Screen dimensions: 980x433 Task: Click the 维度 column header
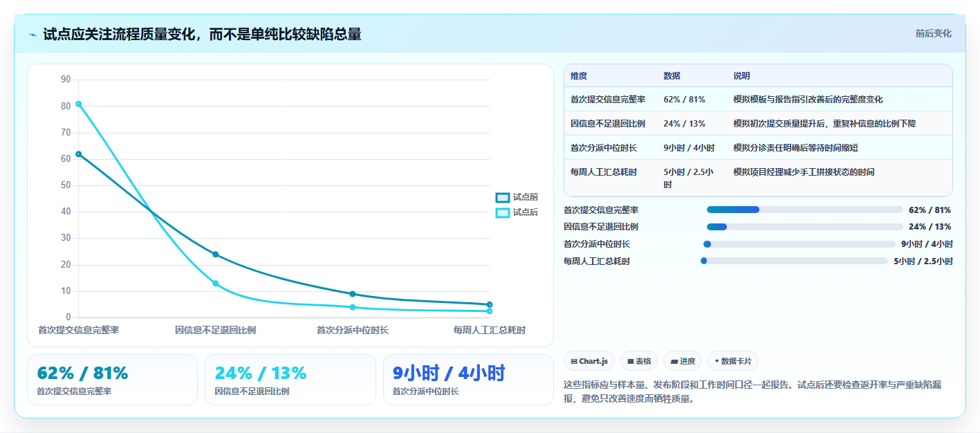coord(579,76)
